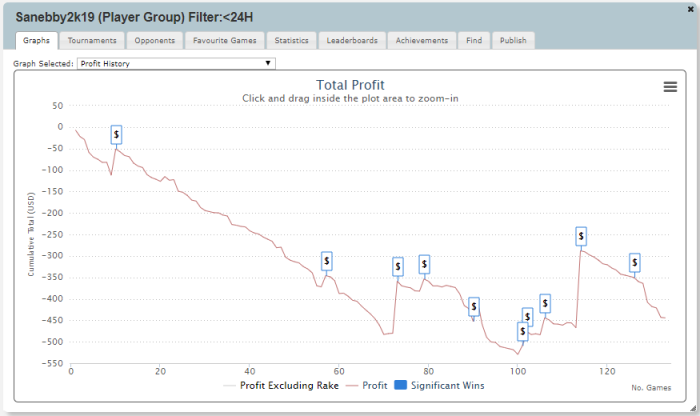Click the last dollar marker near game 126

click(634, 263)
